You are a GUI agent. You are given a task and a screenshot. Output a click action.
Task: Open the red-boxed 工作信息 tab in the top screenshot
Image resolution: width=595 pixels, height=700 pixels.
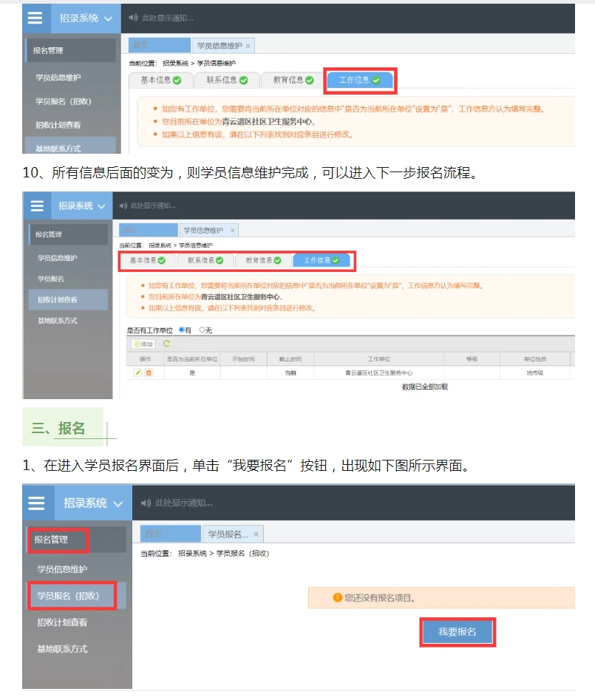[359, 80]
